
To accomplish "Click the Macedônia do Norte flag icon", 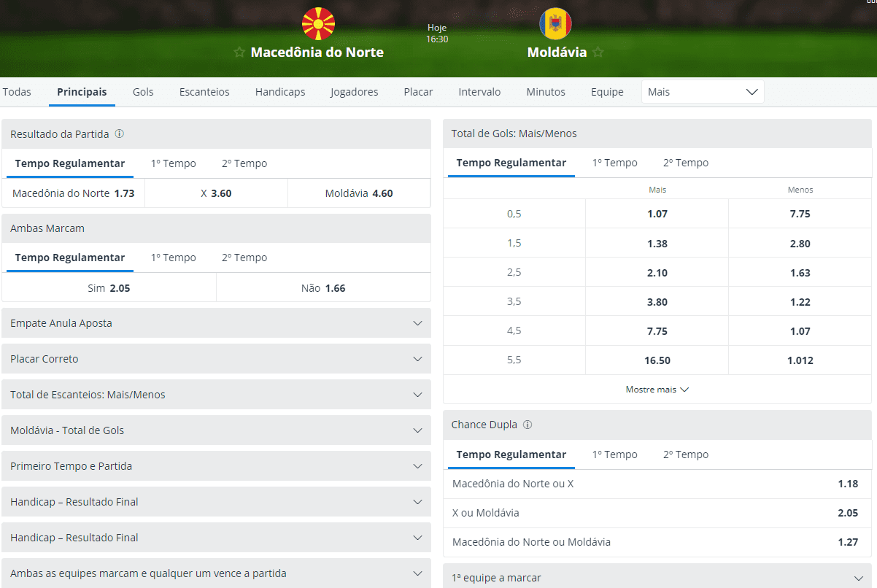I will pos(318,23).
